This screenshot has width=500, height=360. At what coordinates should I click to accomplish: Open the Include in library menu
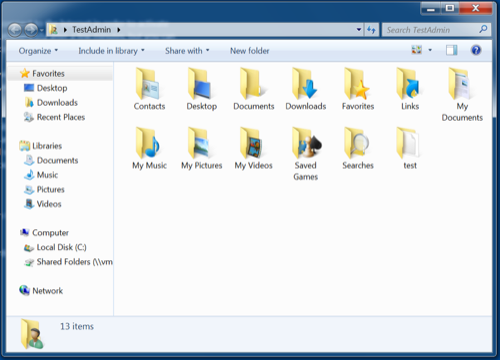111,51
